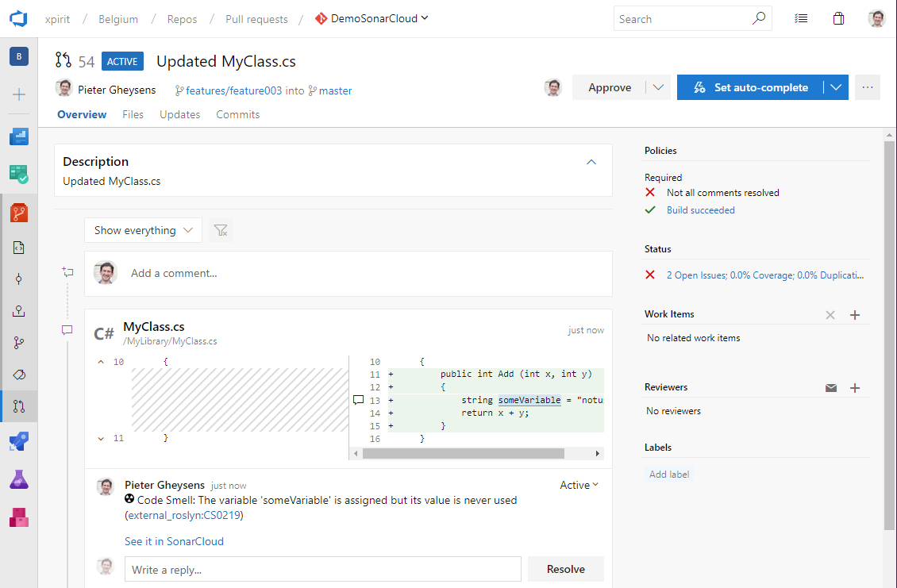The height and width of the screenshot is (588, 897).
Task: Open the Test Plans flask icon
Action: (x=19, y=479)
